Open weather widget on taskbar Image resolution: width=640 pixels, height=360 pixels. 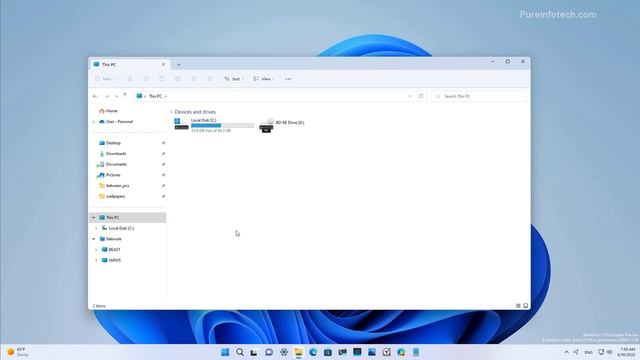18,352
